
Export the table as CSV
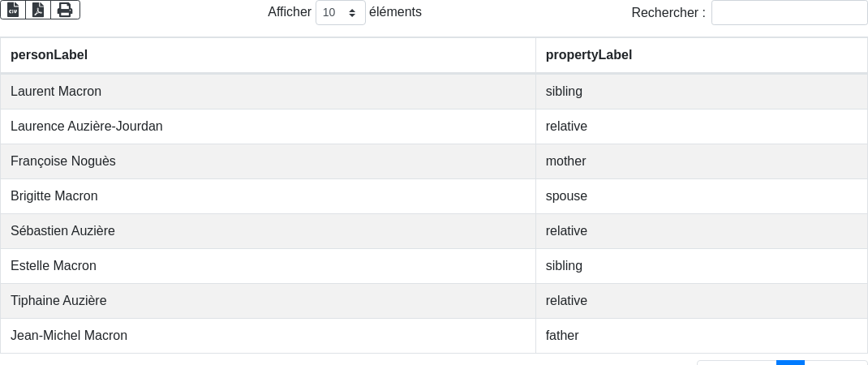(13, 10)
